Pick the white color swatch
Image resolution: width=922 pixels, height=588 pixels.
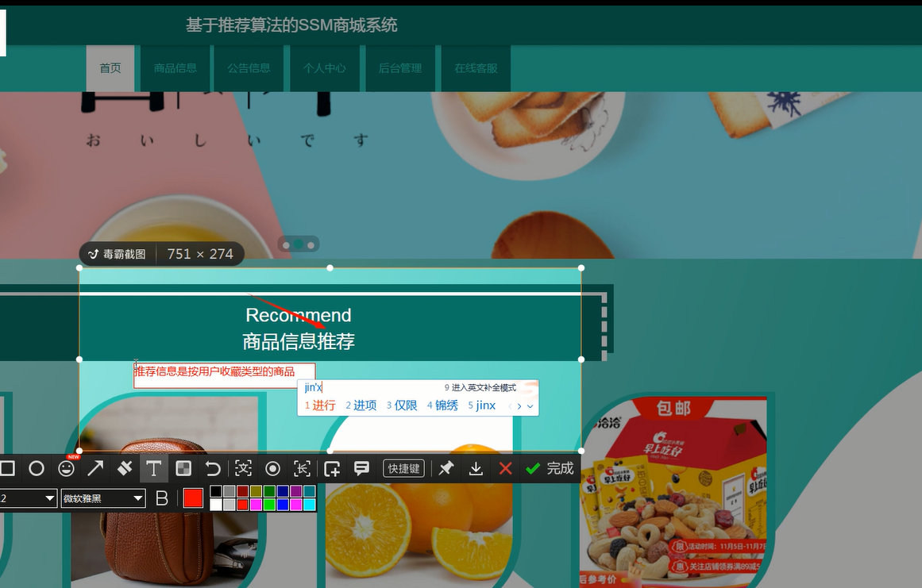216,504
